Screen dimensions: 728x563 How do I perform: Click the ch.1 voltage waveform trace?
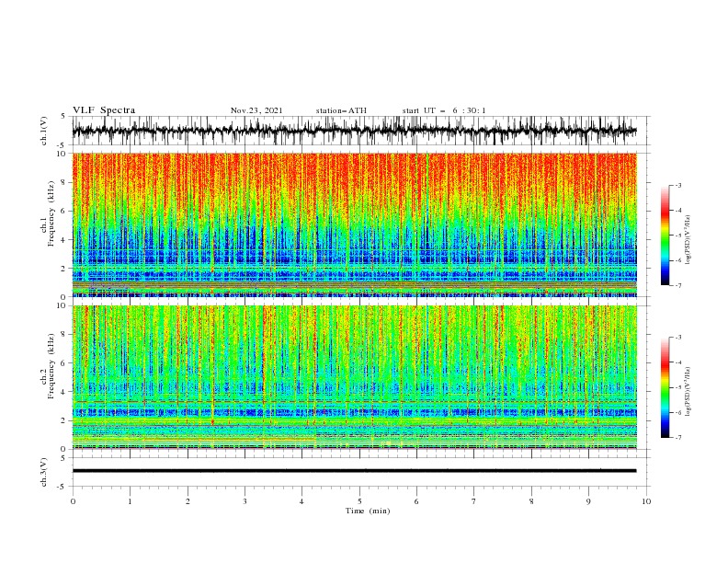[x=354, y=131]
